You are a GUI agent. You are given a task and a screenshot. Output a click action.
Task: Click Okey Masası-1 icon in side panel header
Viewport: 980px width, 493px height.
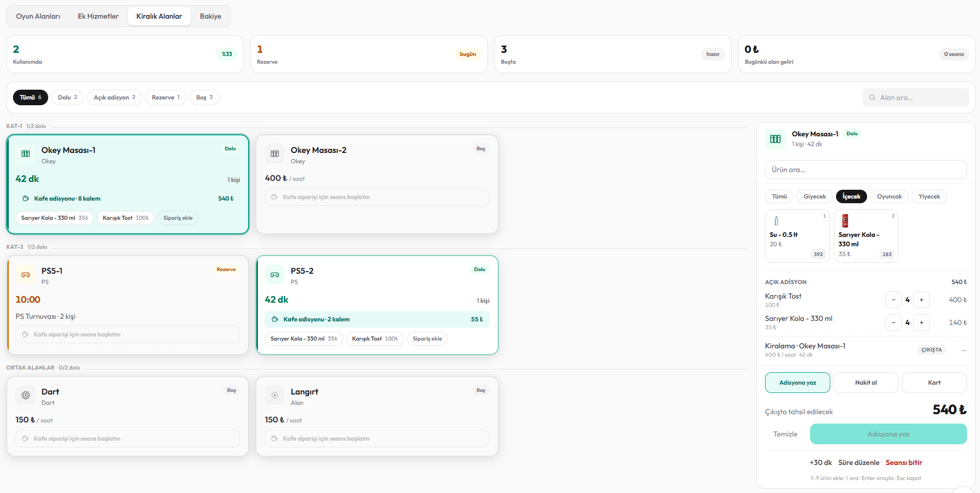(x=775, y=139)
